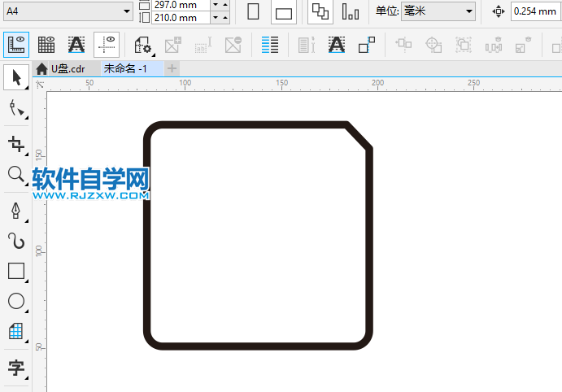The width and height of the screenshot is (562, 392).
Task: Select the Text tool 字
Action: pos(16,368)
